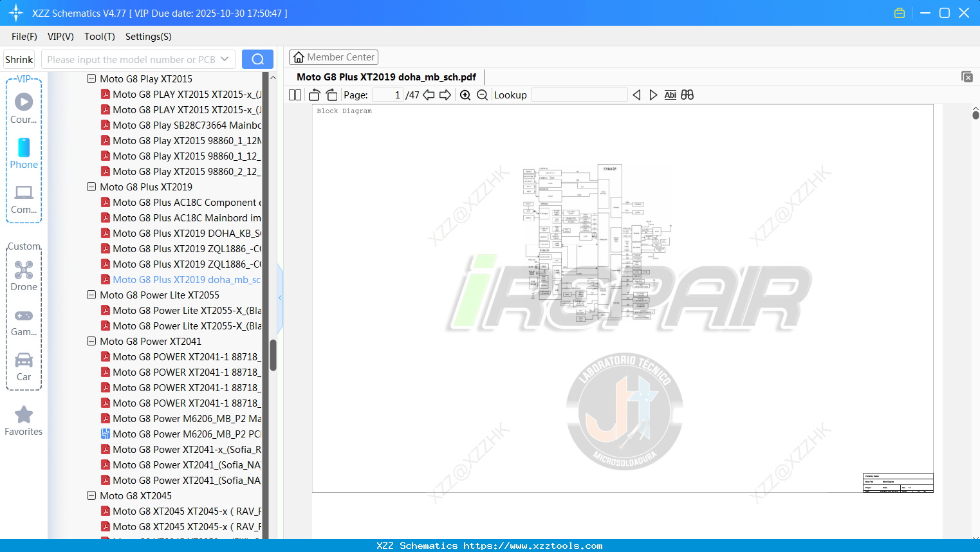Open Moto G8 Plus AC18C Component file
This screenshot has width=980, height=552.
181,202
